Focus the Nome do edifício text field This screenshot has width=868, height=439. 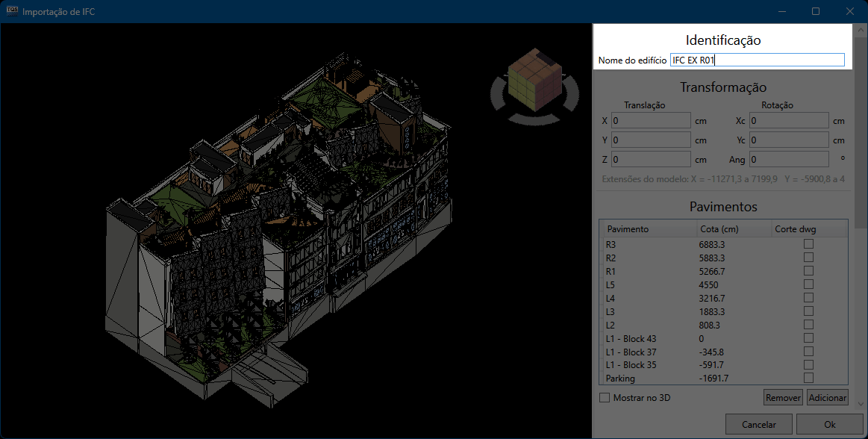(x=757, y=60)
